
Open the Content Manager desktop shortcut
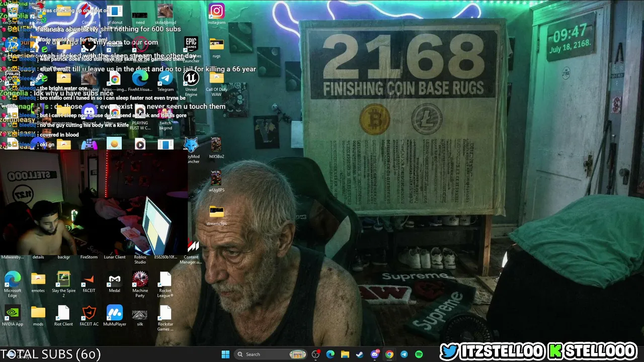(x=191, y=251)
